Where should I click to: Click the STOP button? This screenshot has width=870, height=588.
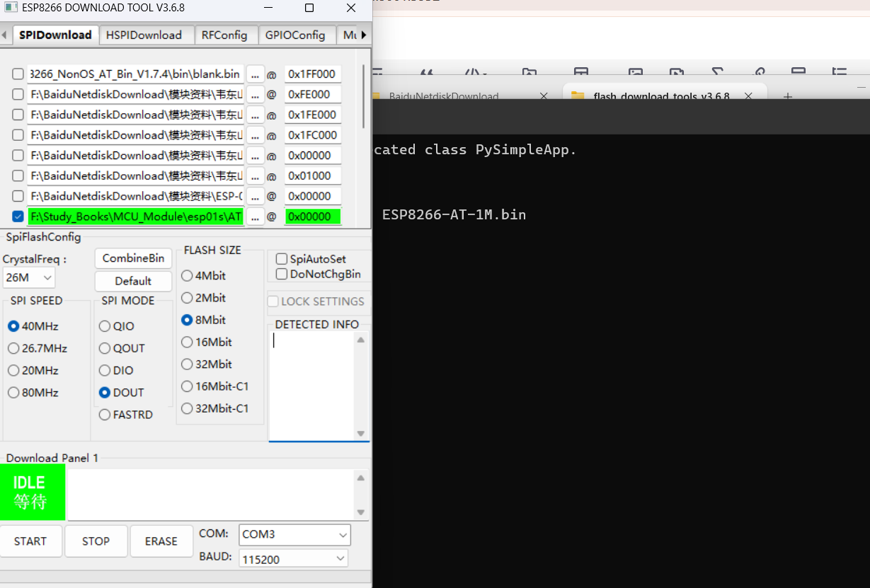[96, 541]
